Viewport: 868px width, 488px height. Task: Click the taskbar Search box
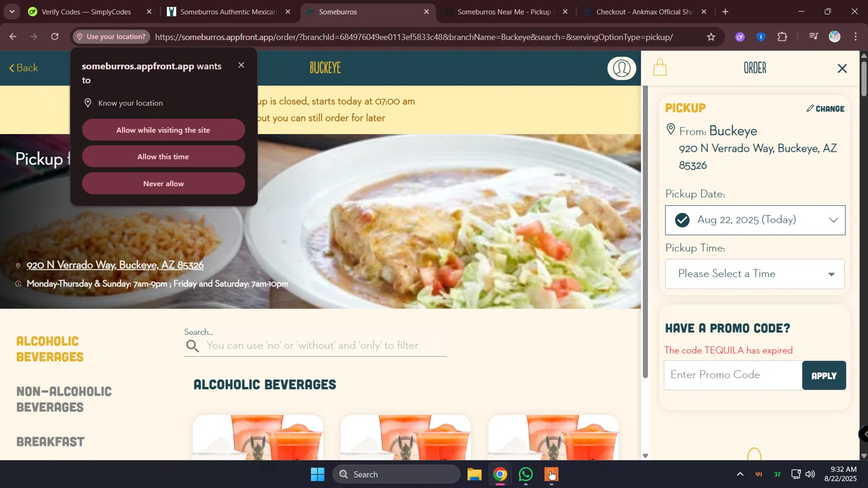[x=396, y=475]
